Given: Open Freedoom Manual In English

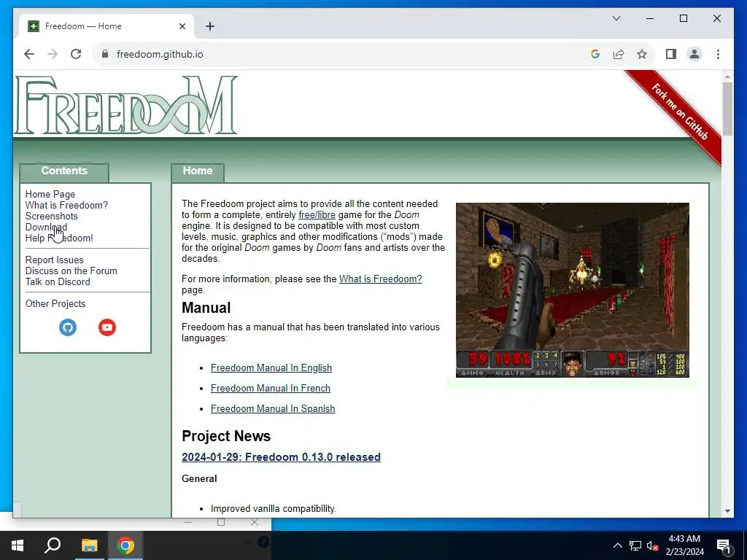Looking at the screenshot, I should [x=271, y=368].
